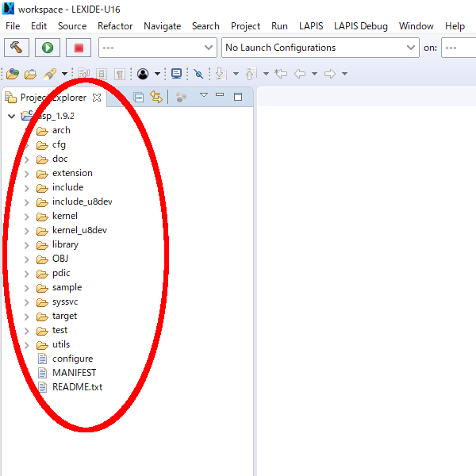
Task: Toggle word wrap toolbar icon
Action: click(84, 74)
